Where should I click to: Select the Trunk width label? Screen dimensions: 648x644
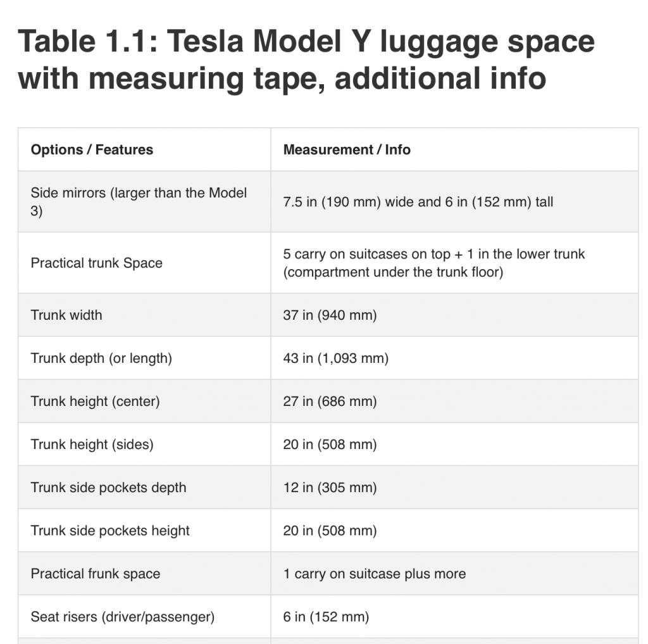pyautogui.click(x=66, y=315)
